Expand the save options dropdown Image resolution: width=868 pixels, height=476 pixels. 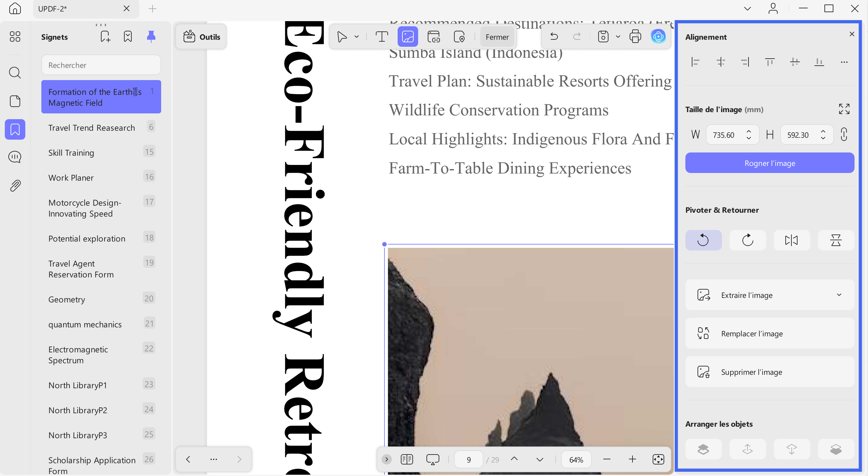point(618,37)
